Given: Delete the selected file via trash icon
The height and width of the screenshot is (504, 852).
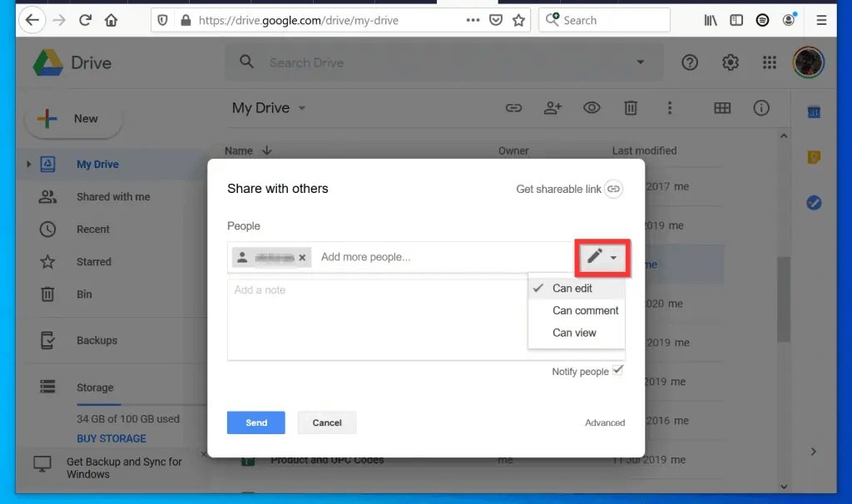Looking at the screenshot, I should click(x=631, y=108).
